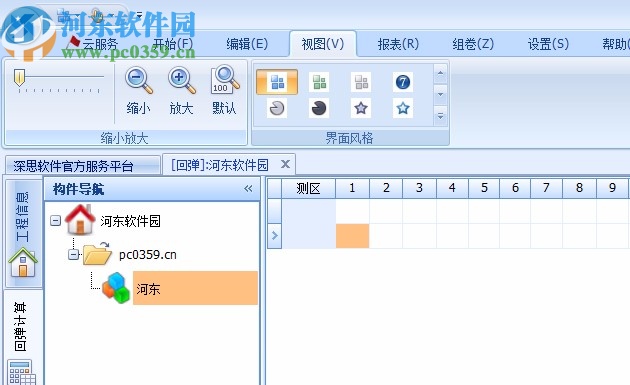Select pc0359.cn tree item

tap(147, 255)
